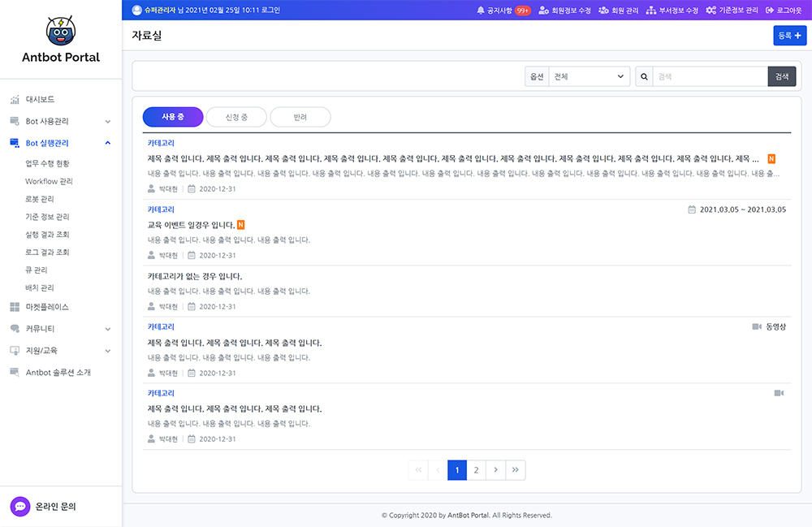Switch to the 신청 중 filter pill
The image size is (812, 527).
(236, 117)
